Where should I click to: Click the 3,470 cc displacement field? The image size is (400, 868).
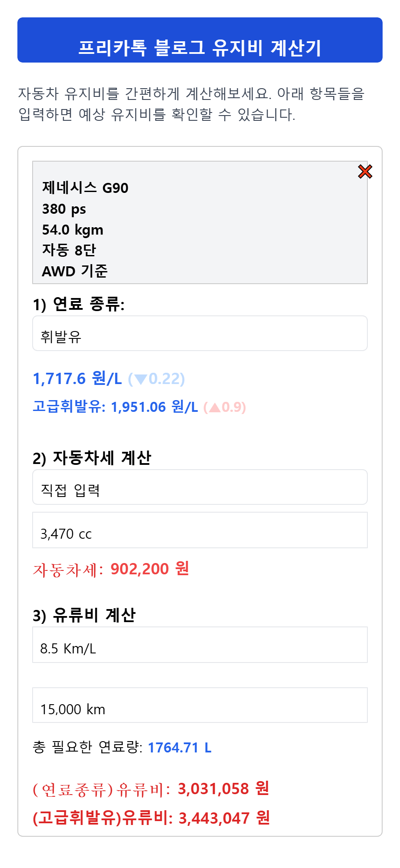pos(200,530)
